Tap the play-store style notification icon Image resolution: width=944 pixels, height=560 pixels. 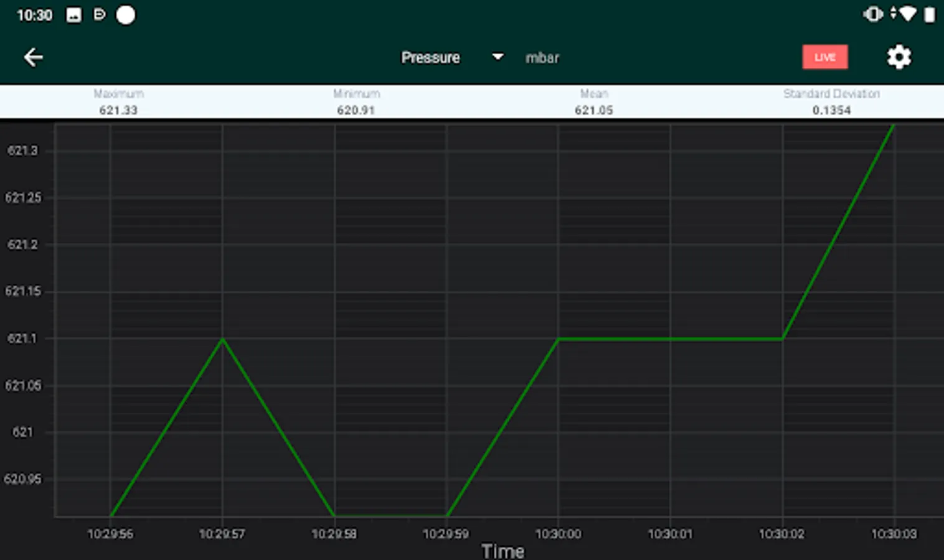(x=99, y=15)
